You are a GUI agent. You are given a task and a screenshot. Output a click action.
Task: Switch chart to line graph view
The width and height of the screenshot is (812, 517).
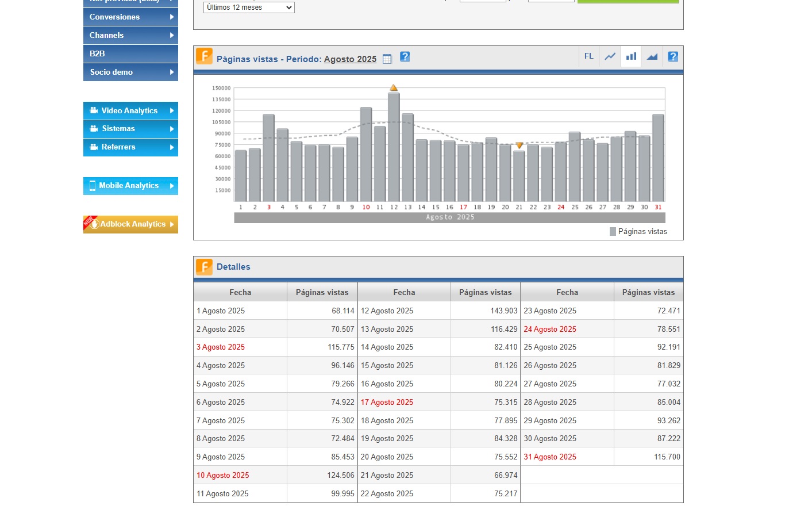coord(610,56)
